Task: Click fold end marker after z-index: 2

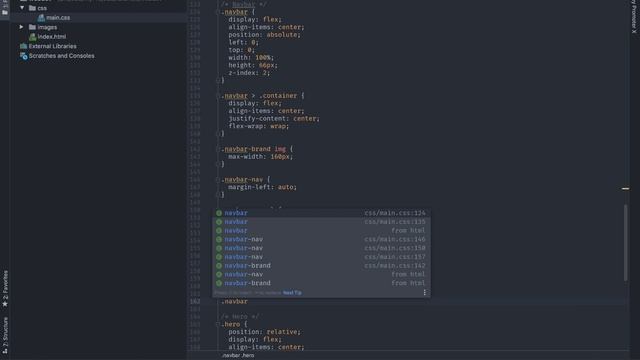Action: coord(218,81)
